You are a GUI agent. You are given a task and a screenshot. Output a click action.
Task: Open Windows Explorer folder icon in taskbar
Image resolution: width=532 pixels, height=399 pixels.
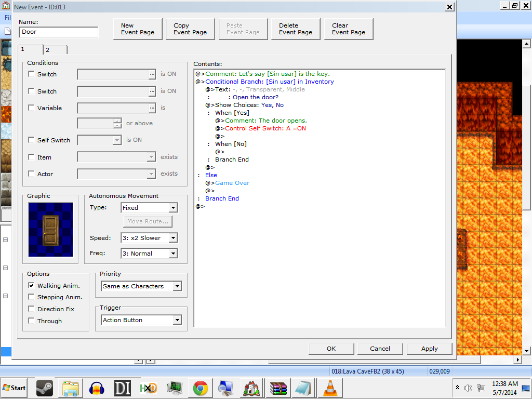[x=70, y=388]
